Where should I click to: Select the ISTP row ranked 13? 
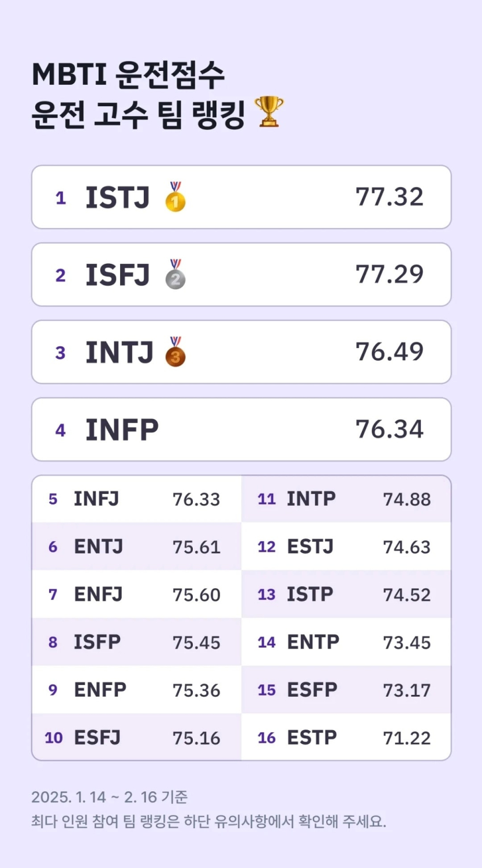(x=346, y=594)
